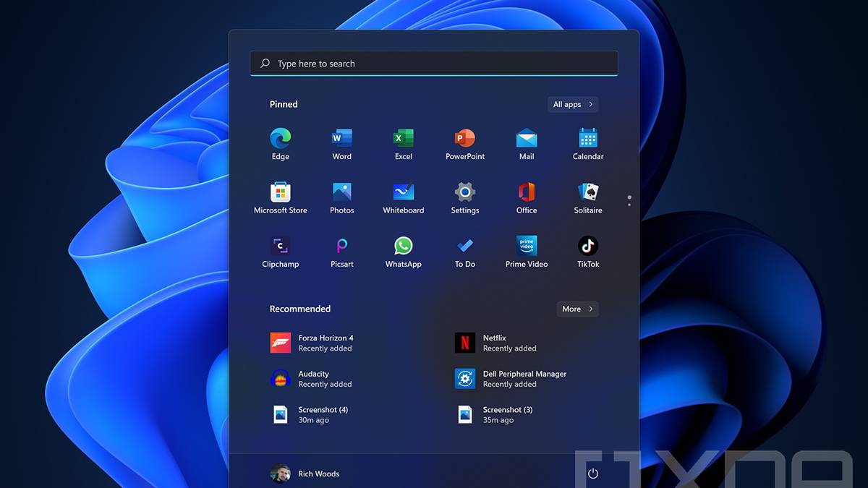Show More recommended items

[x=577, y=309]
